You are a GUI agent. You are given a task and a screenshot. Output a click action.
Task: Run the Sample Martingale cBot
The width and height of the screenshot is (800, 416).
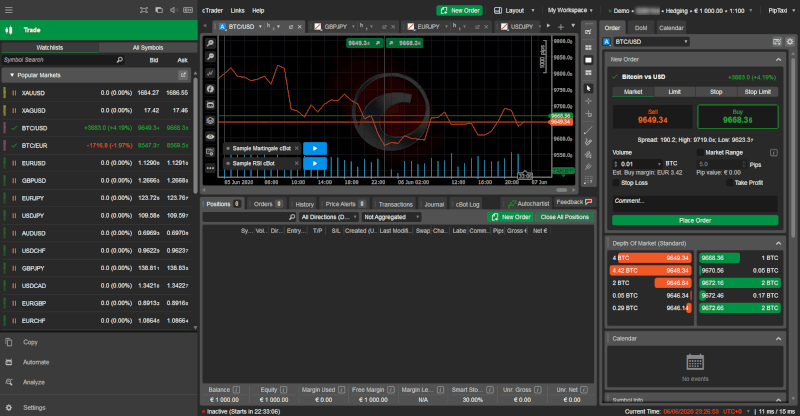[314, 147]
